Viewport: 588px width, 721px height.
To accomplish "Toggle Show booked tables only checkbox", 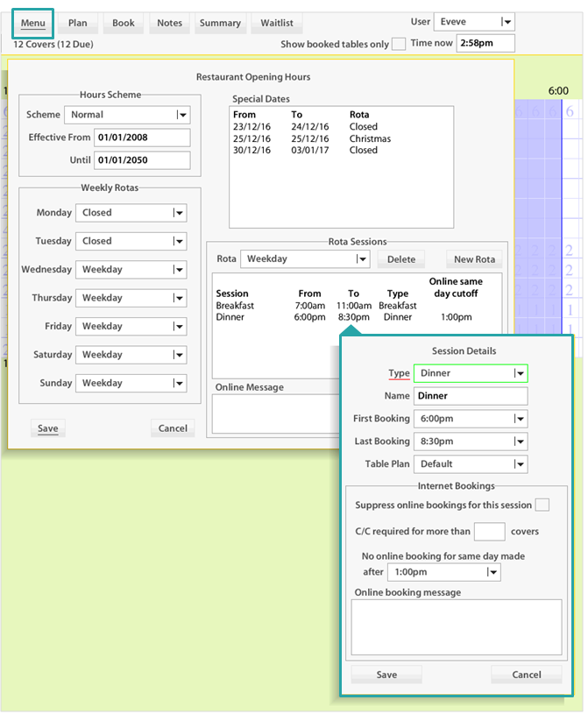I will tap(399, 44).
